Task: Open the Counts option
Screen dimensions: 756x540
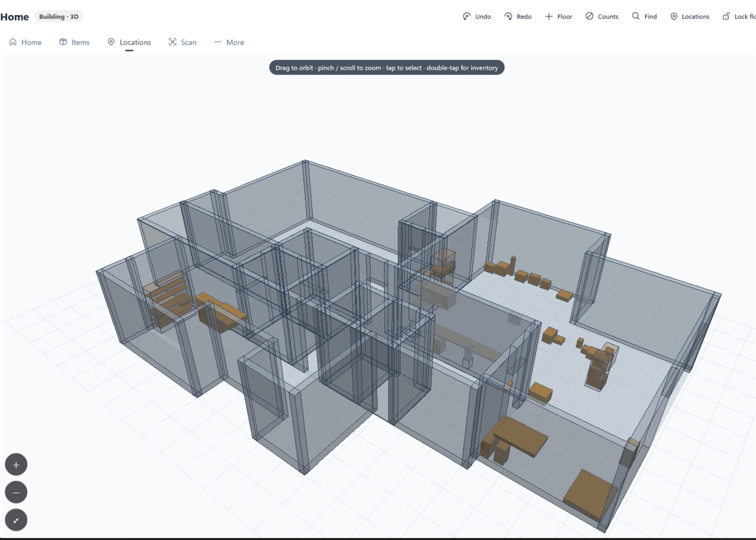Action: coord(602,17)
